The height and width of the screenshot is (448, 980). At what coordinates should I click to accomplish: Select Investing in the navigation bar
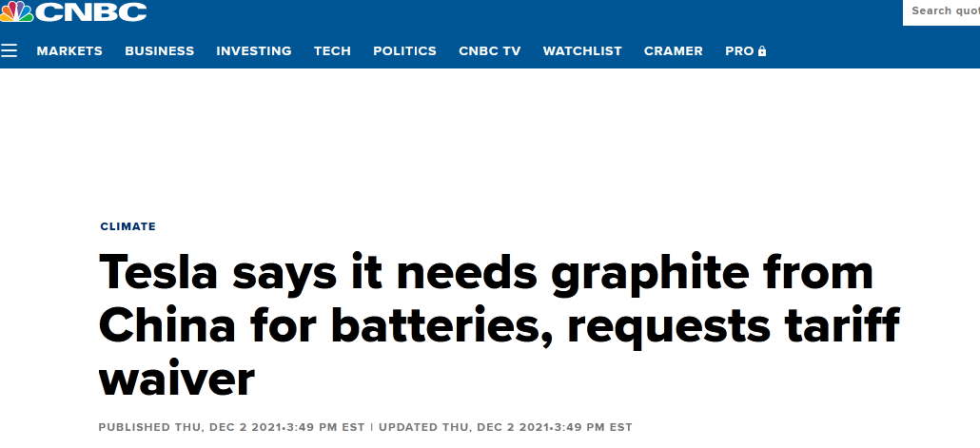254,51
